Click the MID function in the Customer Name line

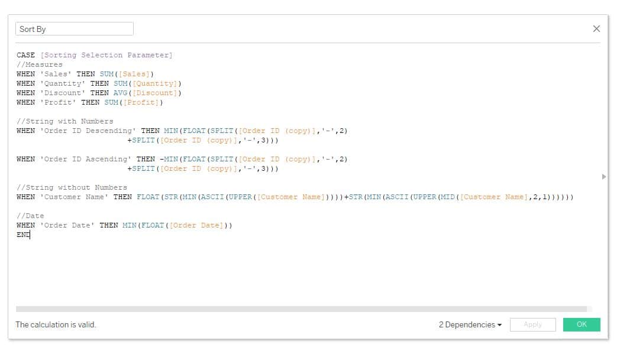click(448, 197)
